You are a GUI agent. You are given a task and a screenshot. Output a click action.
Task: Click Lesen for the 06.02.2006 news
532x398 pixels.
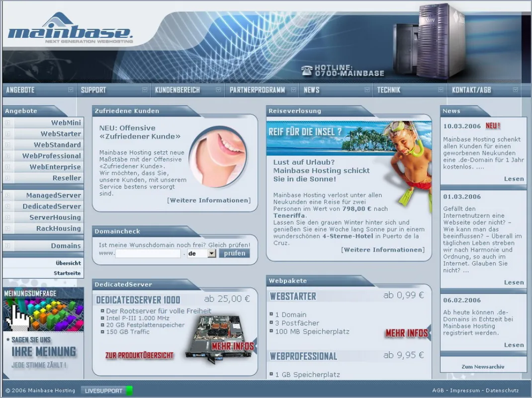[514, 345]
